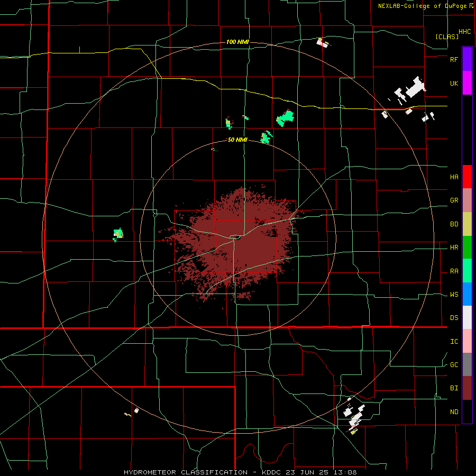Choose the DS white legend block

(x=467, y=317)
